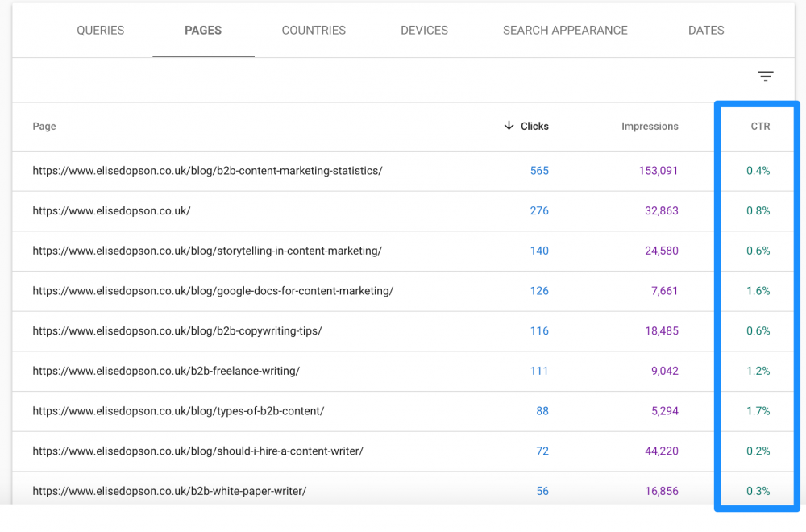Switch to the Queries tab
The height and width of the screenshot is (532, 806).
[x=101, y=31]
